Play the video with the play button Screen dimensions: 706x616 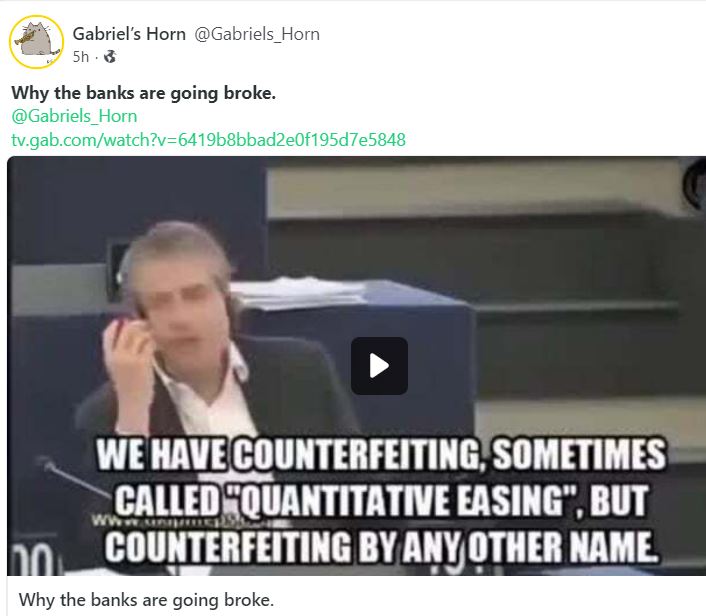pos(379,366)
